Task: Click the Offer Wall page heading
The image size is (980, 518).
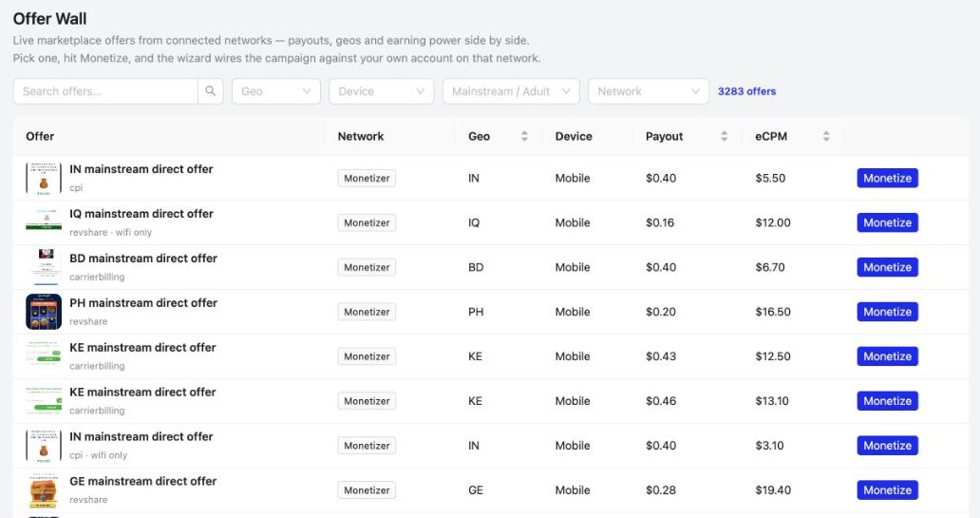Action: coord(50,19)
